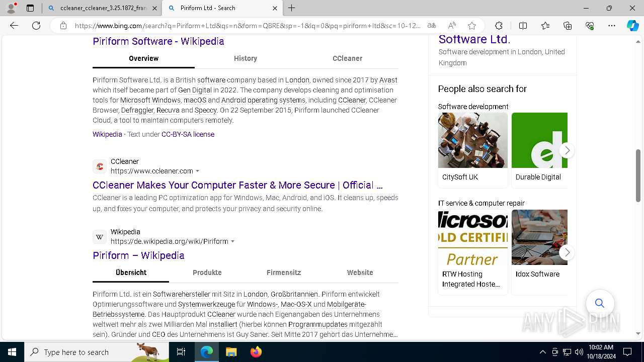Open File Explorer from taskbar
The width and height of the screenshot is (644, 362).
pyautogui.click(x=231, y=352)
